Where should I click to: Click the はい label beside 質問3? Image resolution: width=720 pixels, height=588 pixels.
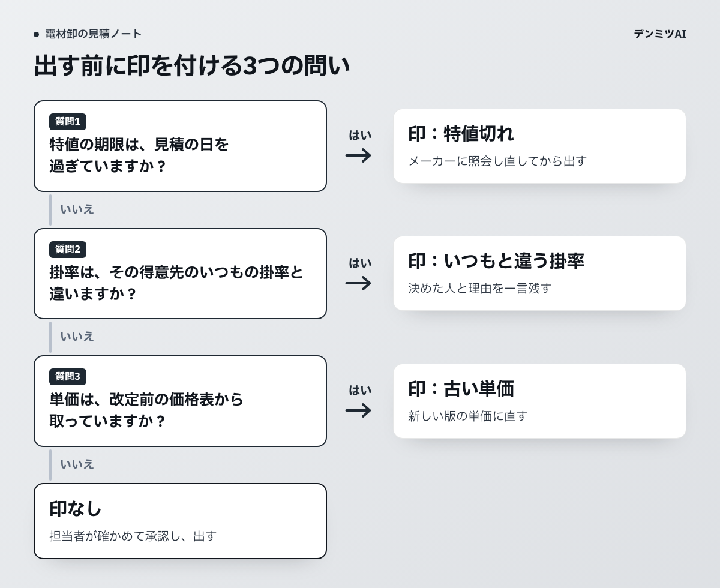pos(360,391)
